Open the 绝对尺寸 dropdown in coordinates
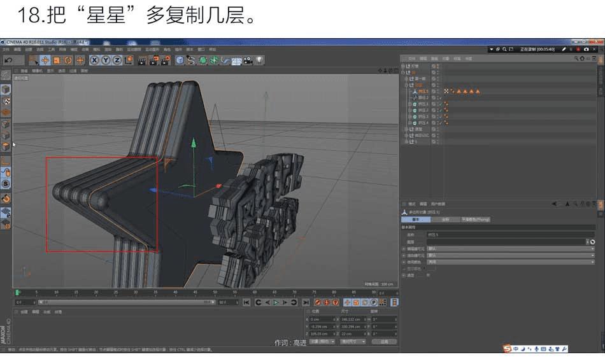The height and width of the screenshot is (364, 605). [353, 342]
